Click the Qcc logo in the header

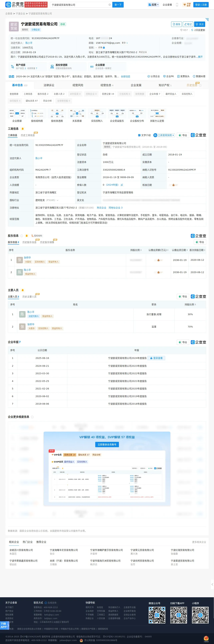(14, 5)
